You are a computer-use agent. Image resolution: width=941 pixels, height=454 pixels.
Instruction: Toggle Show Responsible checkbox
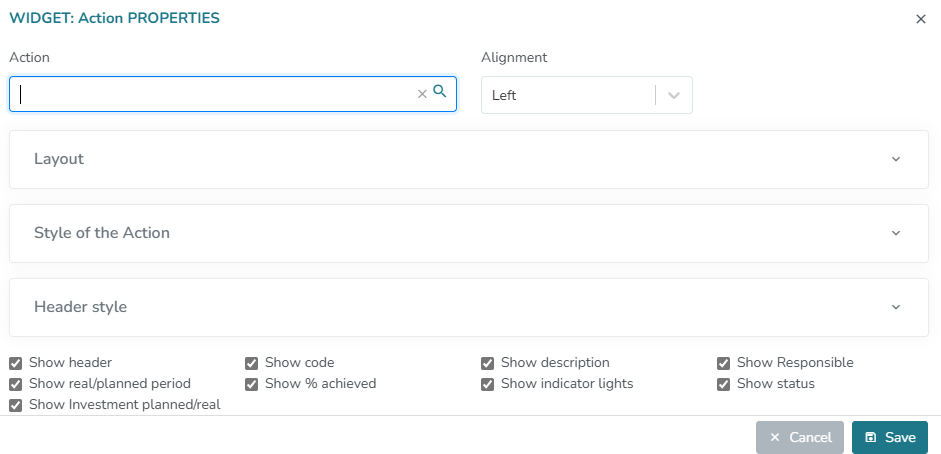point(724,363)
